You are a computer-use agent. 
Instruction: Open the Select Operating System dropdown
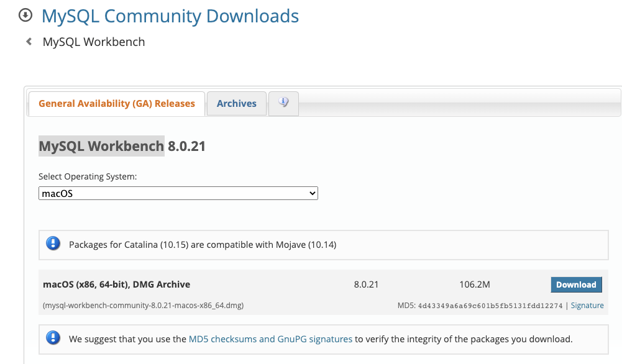coord(178,194)
